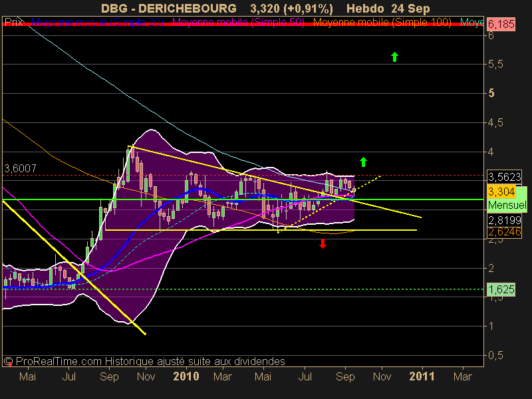The width and height of the screenshot is (532, 399).
Task: Click the 2010 label on the time axis
Action: (186, 376)
